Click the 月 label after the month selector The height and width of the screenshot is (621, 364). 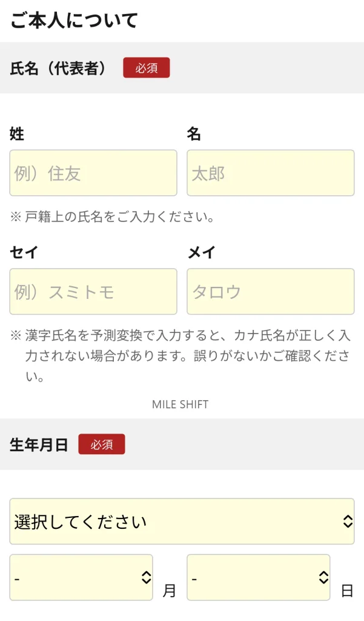click(x=169, y=591)
